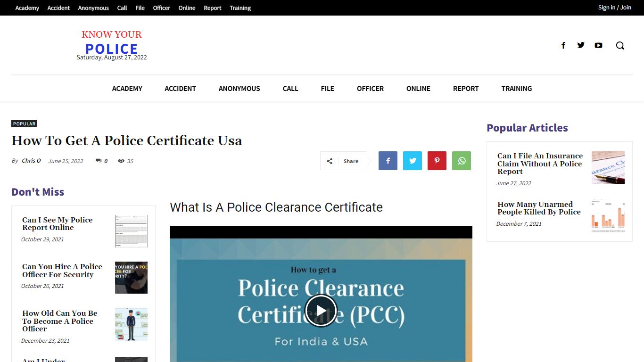Click the POPULAR category tag
The image size is (644, 362).
25,124
